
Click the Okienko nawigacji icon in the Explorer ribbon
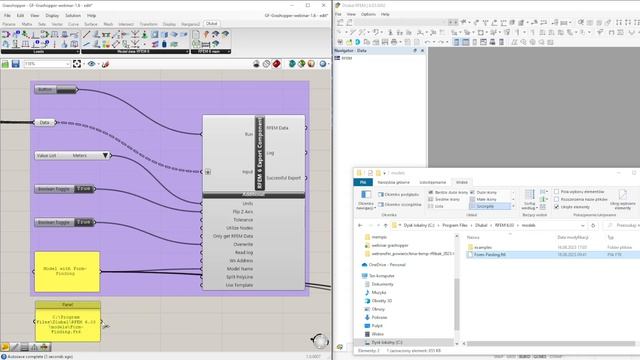[366, 195]
